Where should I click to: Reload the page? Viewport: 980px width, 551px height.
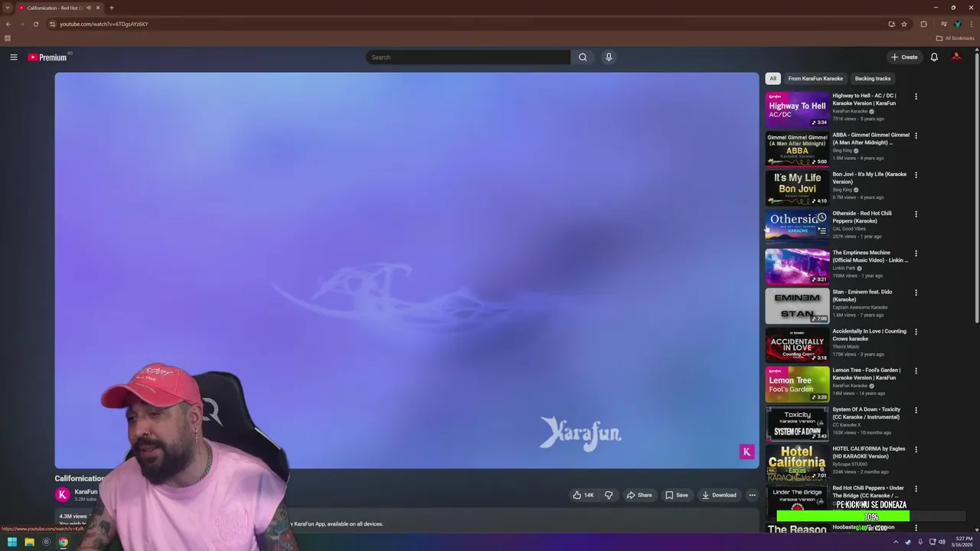(35, 24)
